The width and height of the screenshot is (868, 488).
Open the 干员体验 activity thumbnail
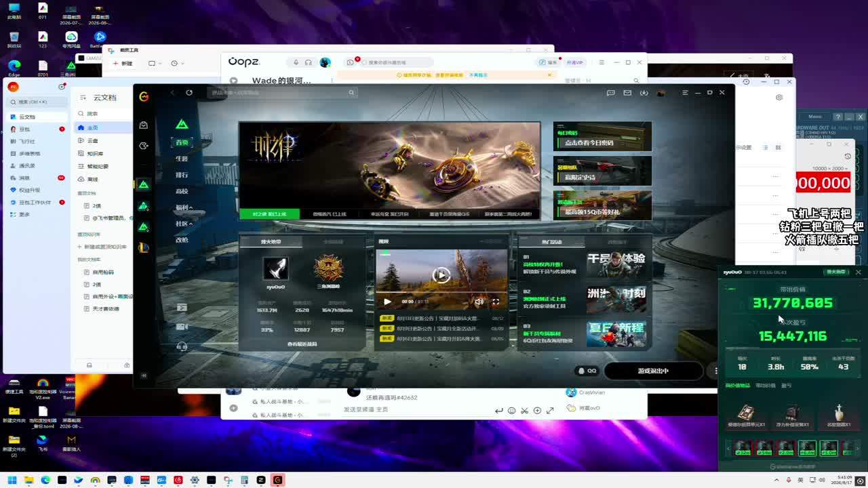click(x=616, y=264)
